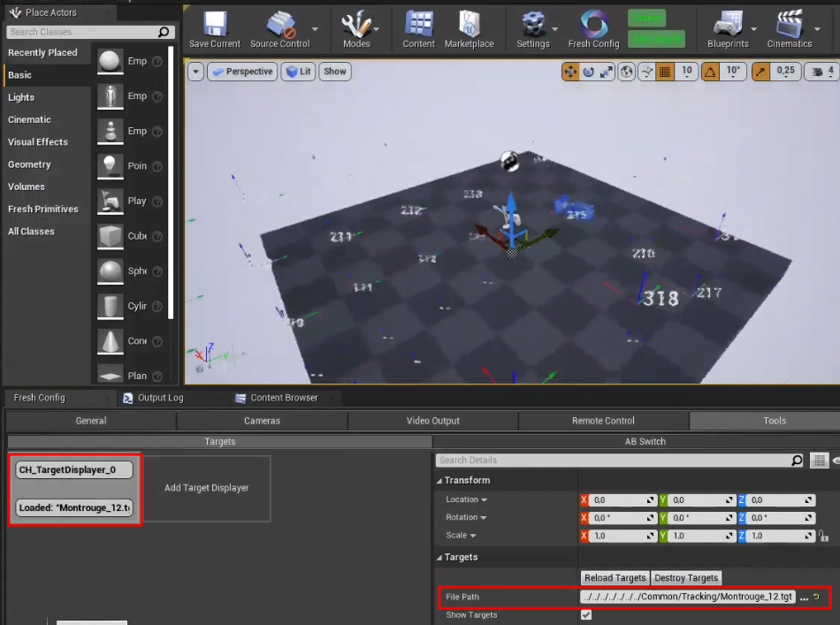Click the File Path reset arrow icon
Viewport: 840px width, 625px height.
816,597
